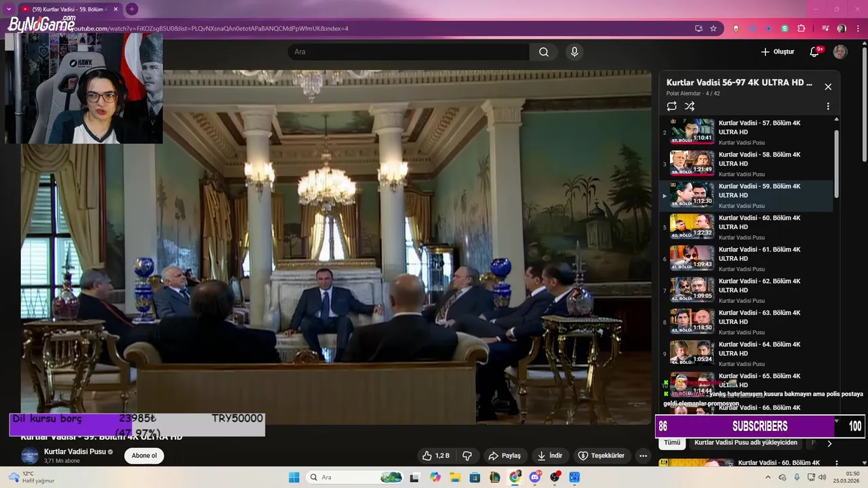Open Windows Start menu

pyautogui.click(x=294, y=477)
